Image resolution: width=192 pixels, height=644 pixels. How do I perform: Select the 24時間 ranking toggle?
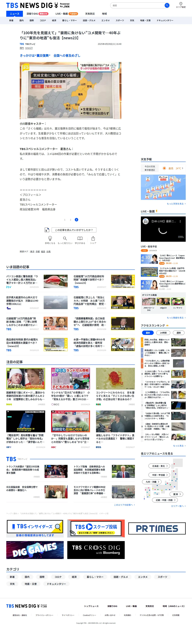point(163,333)
